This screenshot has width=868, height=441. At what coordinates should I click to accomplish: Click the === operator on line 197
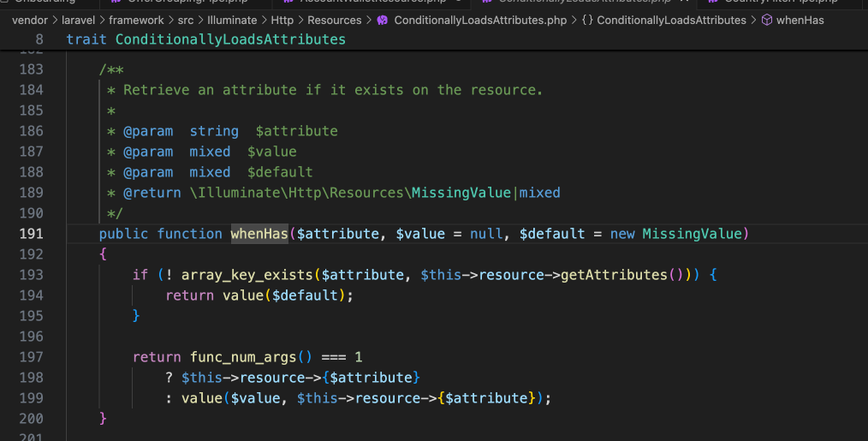coord(334,357)
